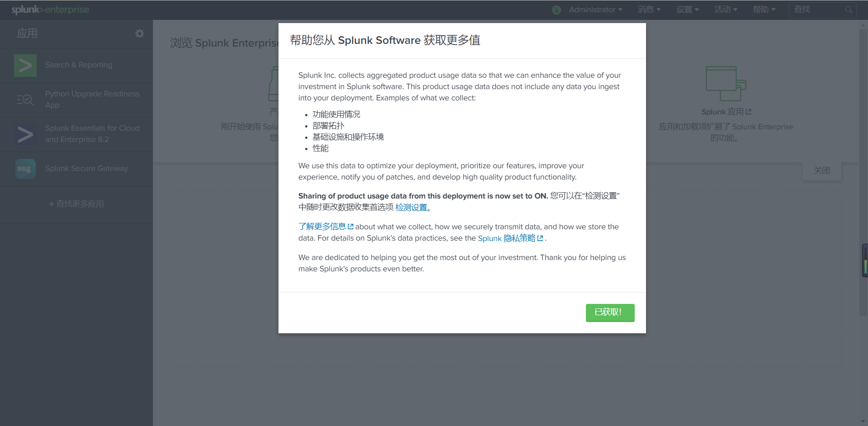This screenshot has width=868, height=426.
Task: Click the 关闭 button
Action: point(822,171)
